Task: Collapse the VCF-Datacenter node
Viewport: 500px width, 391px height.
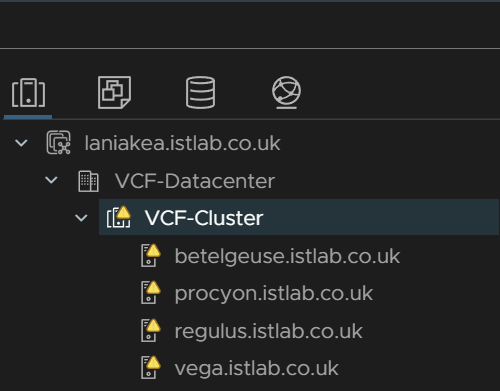Action: point(51,180)
